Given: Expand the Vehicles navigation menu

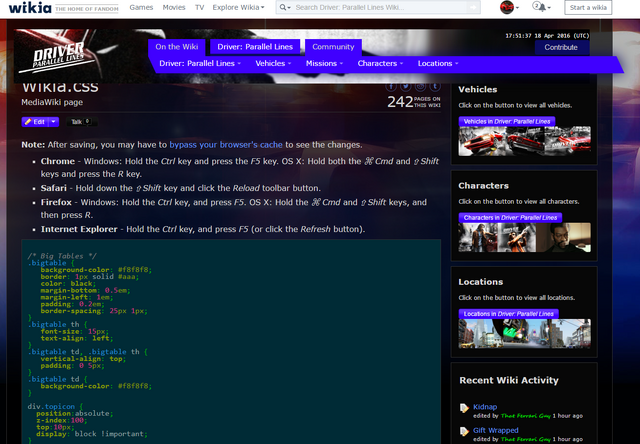Looking at the screenshot, I should point(273,63).
